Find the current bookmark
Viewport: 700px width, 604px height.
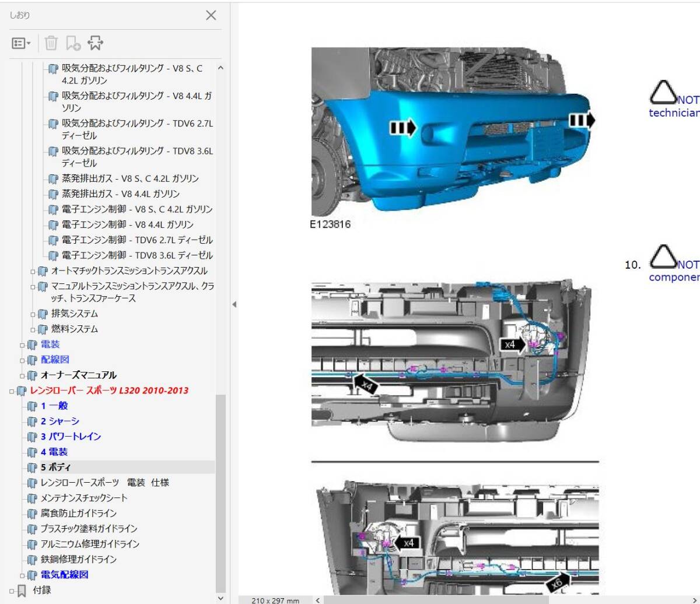click(95, 43)
